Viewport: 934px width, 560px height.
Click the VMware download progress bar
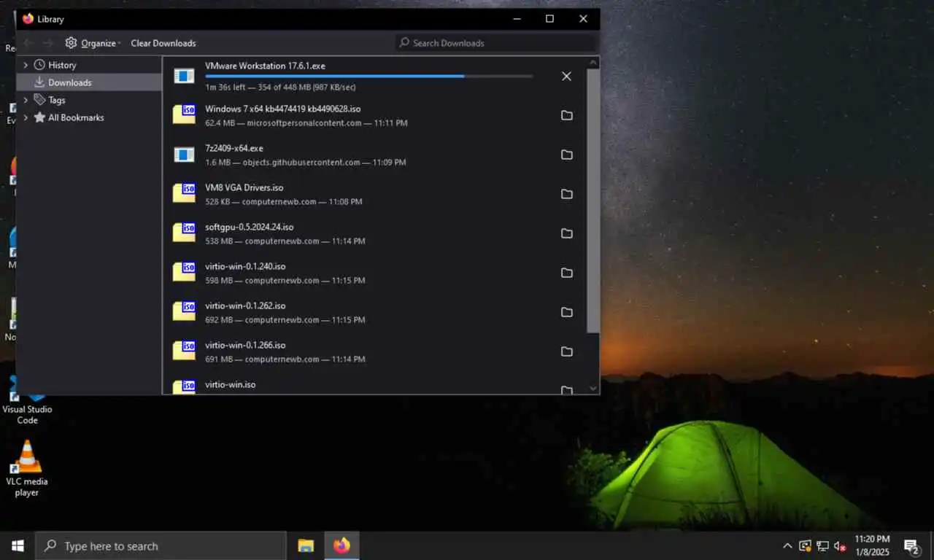[x=368, y=76]
